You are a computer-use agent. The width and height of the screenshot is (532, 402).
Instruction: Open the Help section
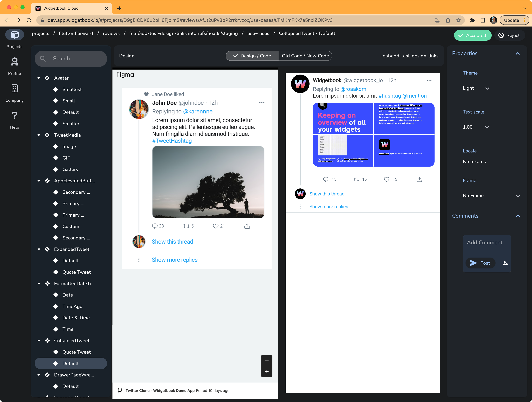(x=14, y=119)
